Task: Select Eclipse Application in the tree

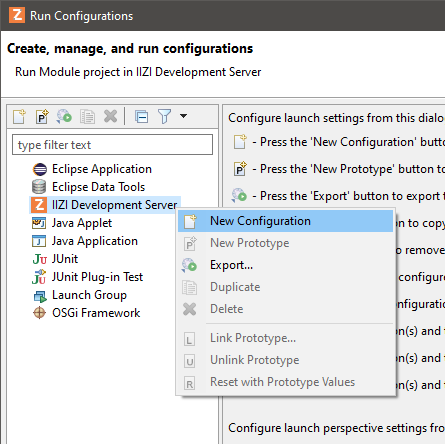Action: pyautogui.click(x=102, y=169)
